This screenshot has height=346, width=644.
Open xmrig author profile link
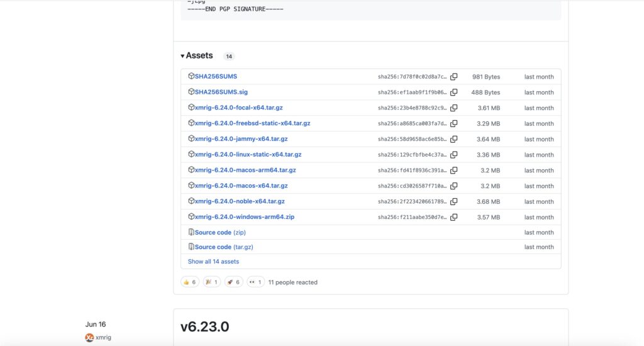(x=103, y=337)
